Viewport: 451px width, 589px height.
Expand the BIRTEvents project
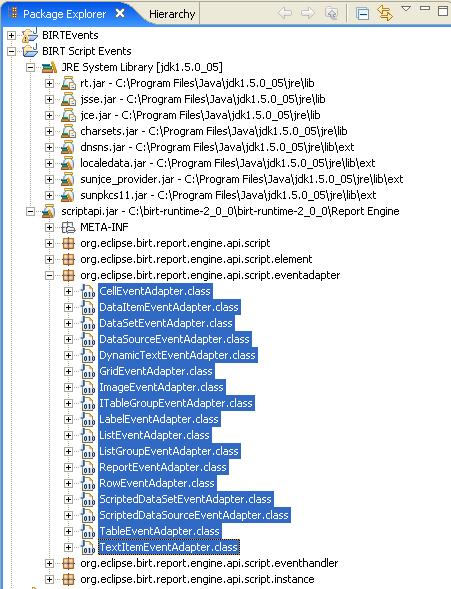12,36
